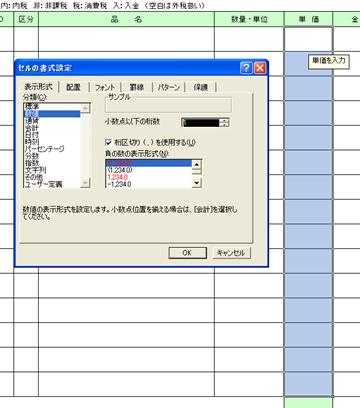The image size is (360, 408).
Task: Select the red 1,234.0 negative format without parentheses
Action: pos(149,177)
